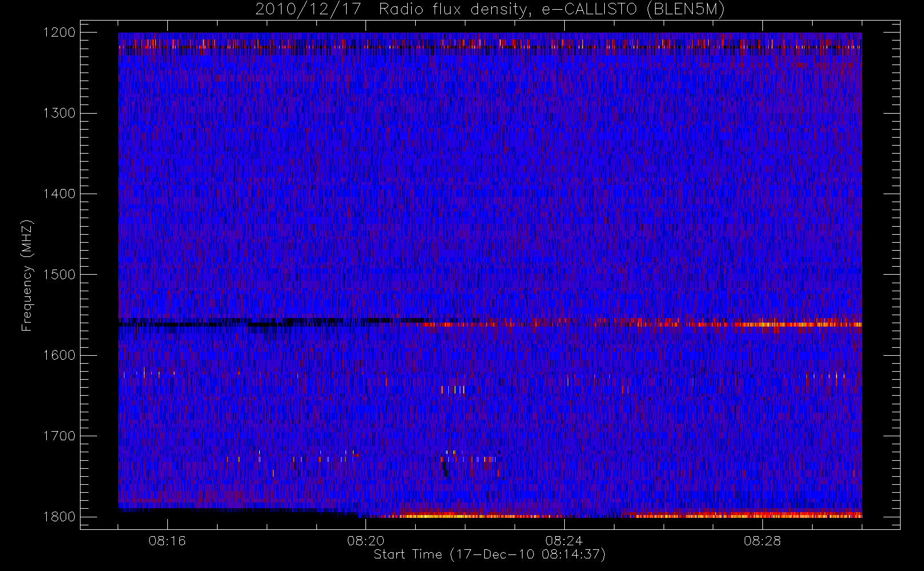924x571 pixels.
Task: Click the 08:20 time tick label
Action: tap(365, 541)
